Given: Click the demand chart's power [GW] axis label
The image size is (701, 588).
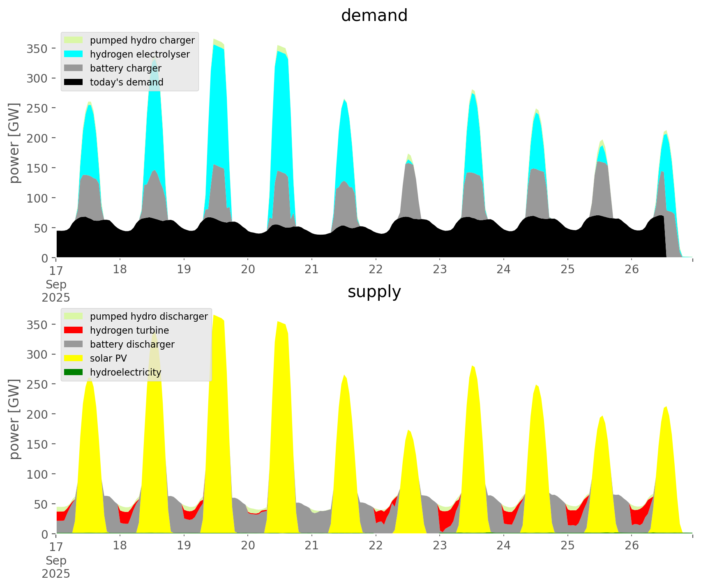Looking at the screenshot, I should 14,143.
